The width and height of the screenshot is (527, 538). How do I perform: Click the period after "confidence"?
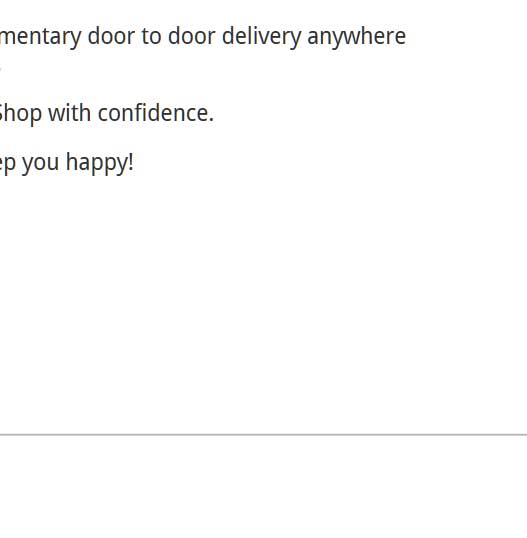coord(211,120)
